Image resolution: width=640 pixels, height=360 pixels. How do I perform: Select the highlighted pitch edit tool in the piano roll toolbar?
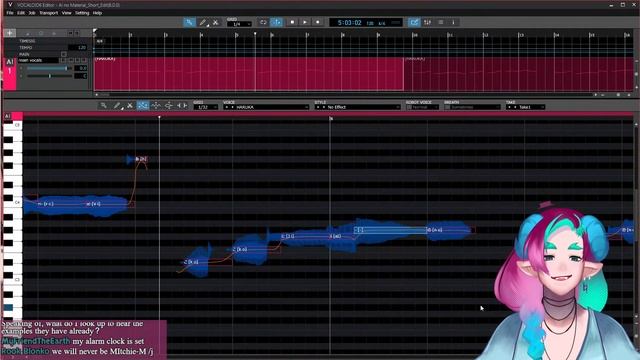click(142, 106)
